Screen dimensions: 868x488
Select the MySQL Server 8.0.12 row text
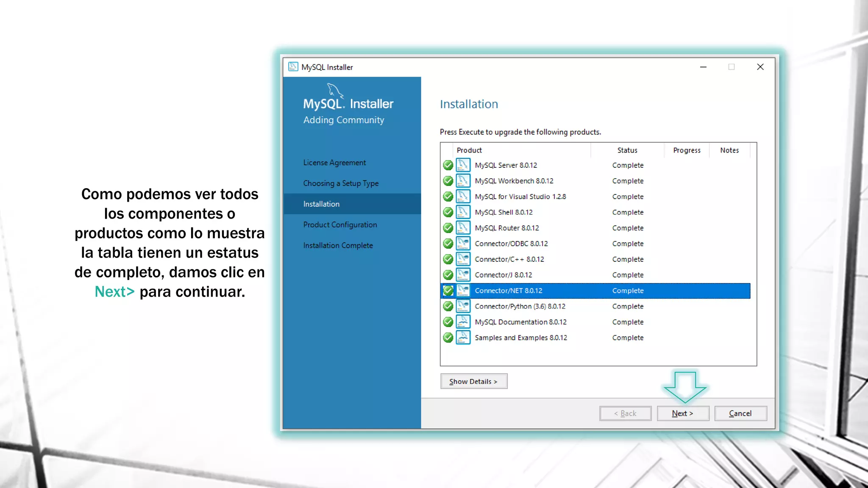[x=506, y=165]
